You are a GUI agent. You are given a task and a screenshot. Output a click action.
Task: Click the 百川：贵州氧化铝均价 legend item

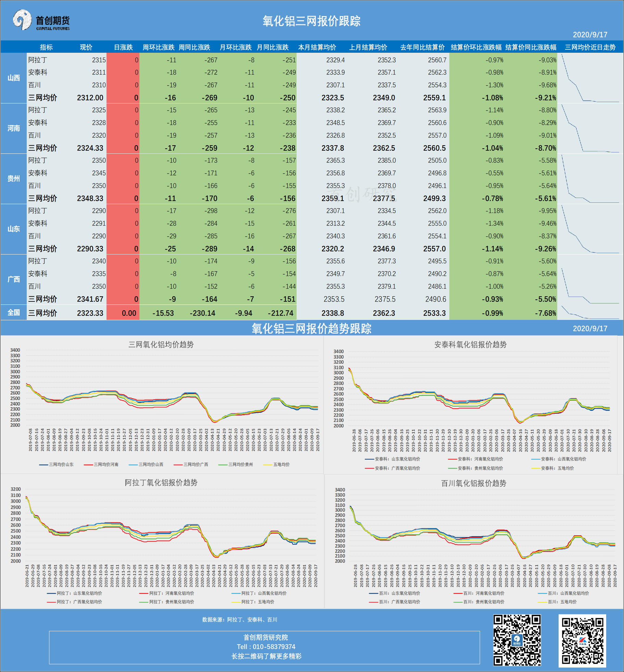click(x=479, y=602)
